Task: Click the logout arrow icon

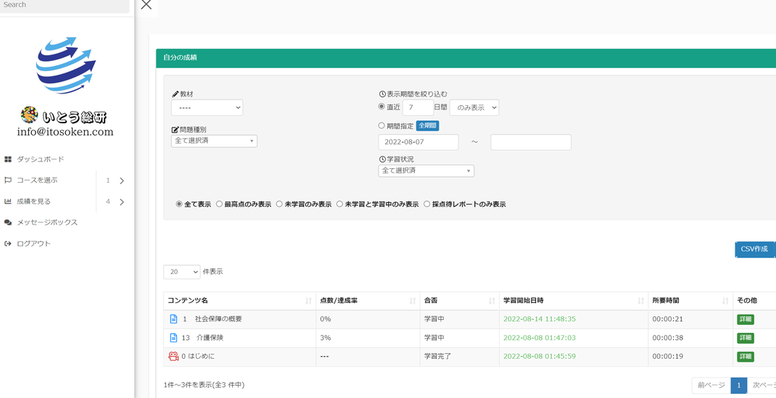Action: (x=7, y=244)
